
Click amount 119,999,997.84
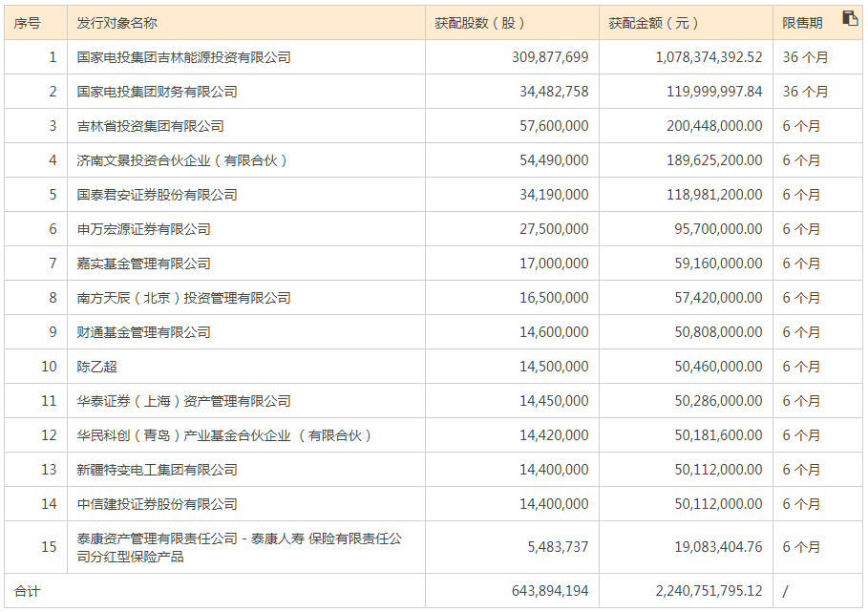pos(714,92)
